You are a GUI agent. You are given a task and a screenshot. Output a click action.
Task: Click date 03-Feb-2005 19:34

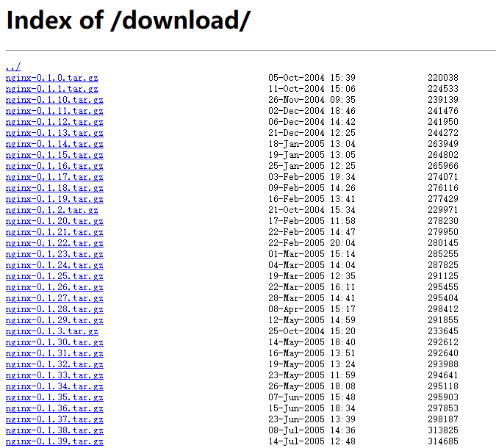pyautogui.click(x=312, y=177)
